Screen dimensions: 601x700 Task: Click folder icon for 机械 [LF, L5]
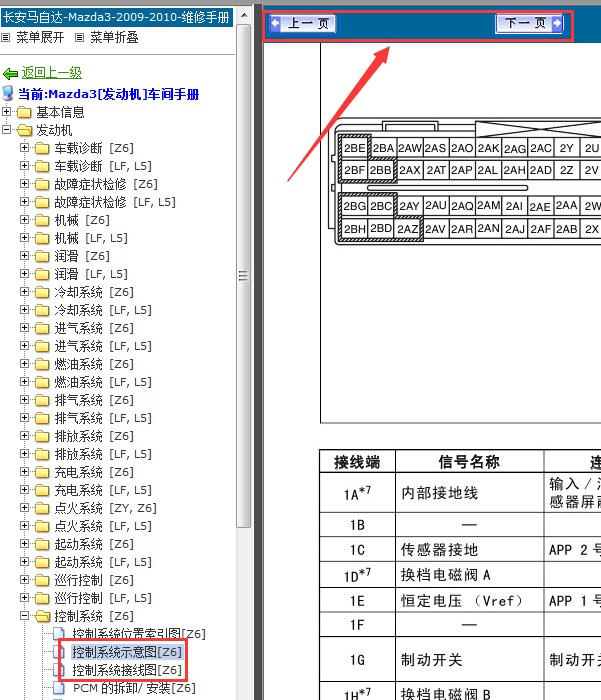point(42,238)
